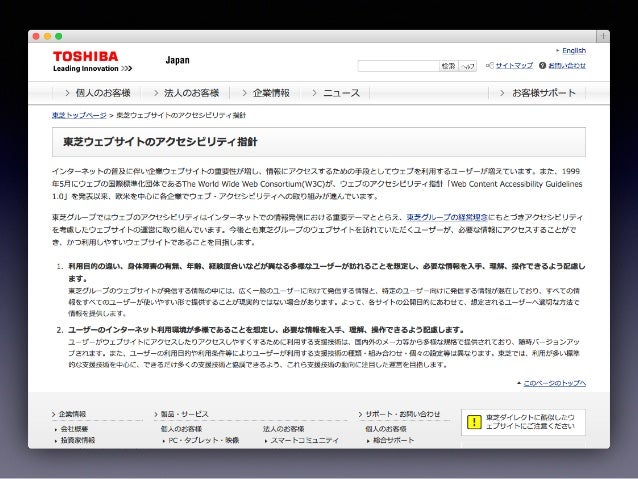638x479 pixels.
Task: Click the plus button at title bar right
Action: click(x=603, y=36)
